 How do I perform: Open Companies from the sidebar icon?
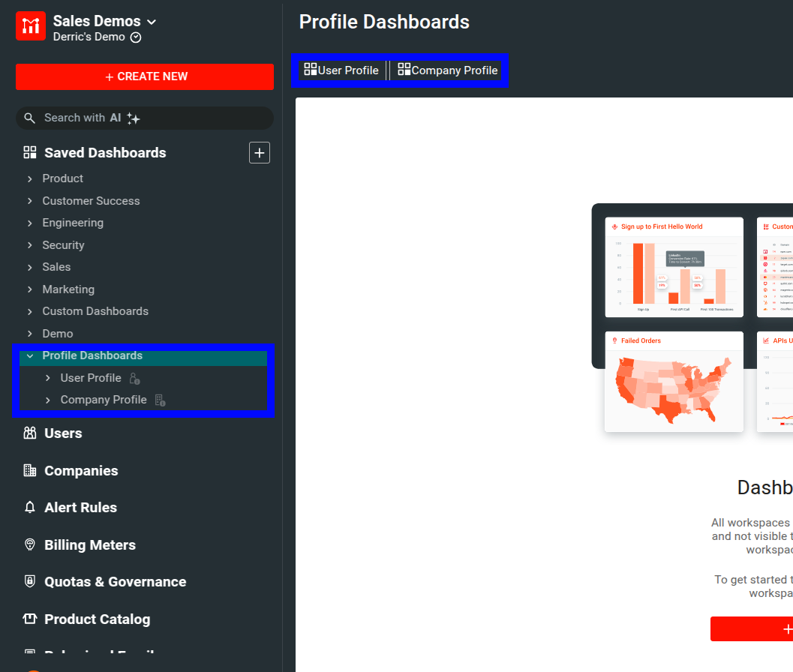click(29, 470)
